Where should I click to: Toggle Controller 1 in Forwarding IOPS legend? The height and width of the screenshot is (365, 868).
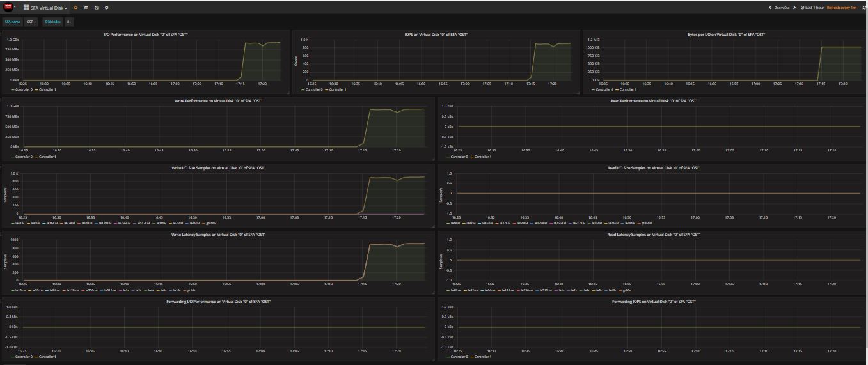pyautogui.click(x=483, y=357)
